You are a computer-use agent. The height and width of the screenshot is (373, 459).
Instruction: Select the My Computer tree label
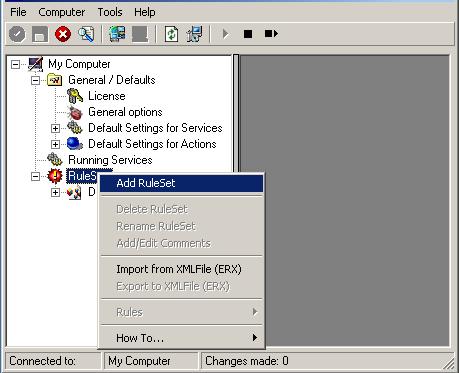click(79, 64)
